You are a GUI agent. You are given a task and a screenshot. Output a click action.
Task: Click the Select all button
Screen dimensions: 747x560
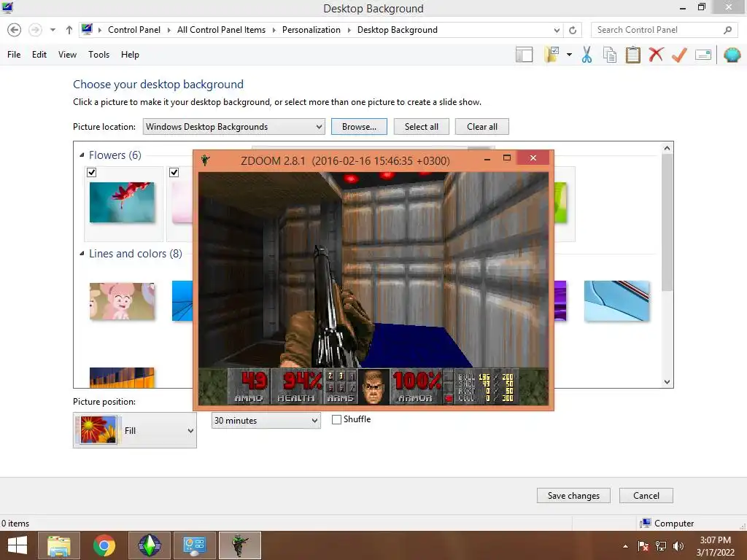pos(422,127)
